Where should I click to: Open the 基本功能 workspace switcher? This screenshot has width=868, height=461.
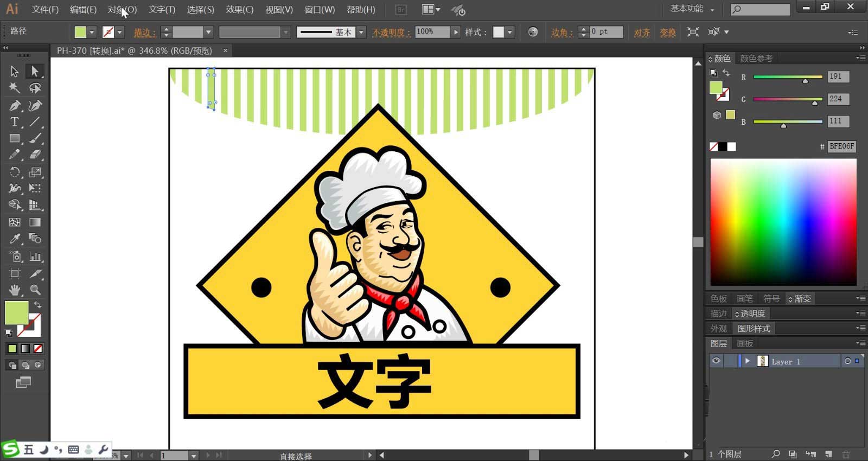(692, 9)
